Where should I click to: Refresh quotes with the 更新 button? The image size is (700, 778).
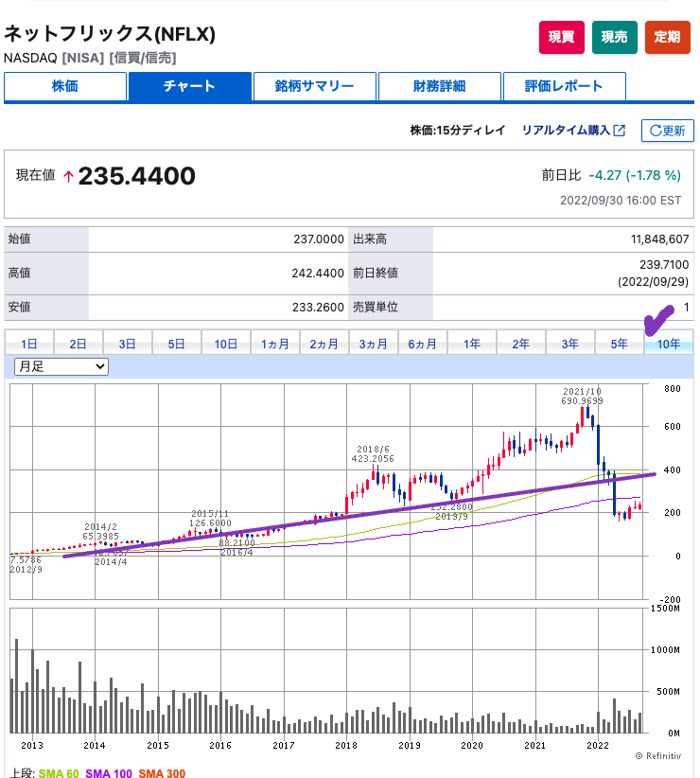coord(667,131)
